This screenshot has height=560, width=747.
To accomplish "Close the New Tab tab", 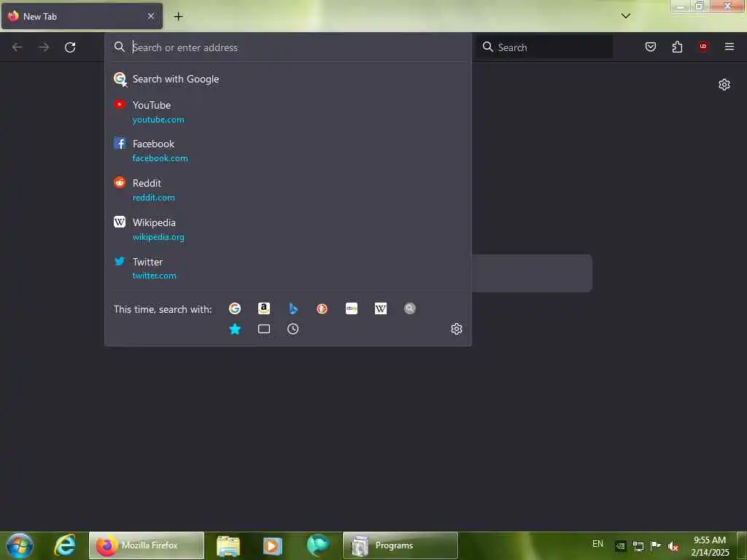I will pos(151,16).
